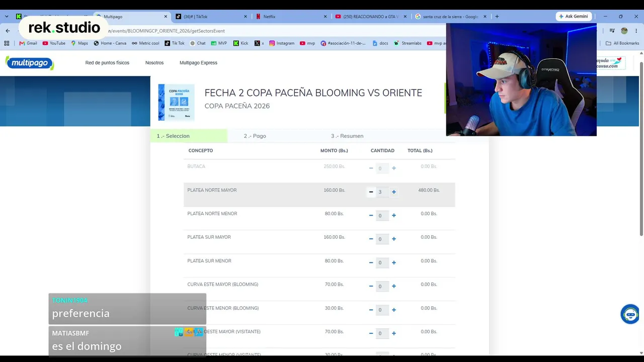The height and width of the screenshot is (362, 644).
Task: Select the 3.- Resumen step
Action: pyautogui.click(x=347, y=136)
